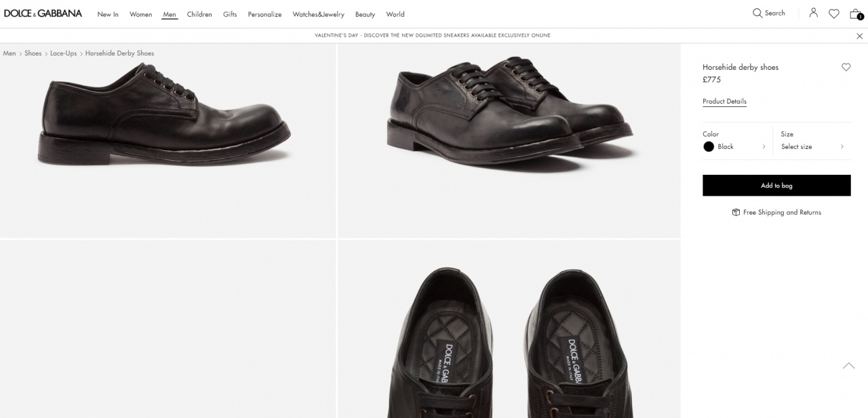
Task: Open the Women menu
Action: tap(140, 14)
